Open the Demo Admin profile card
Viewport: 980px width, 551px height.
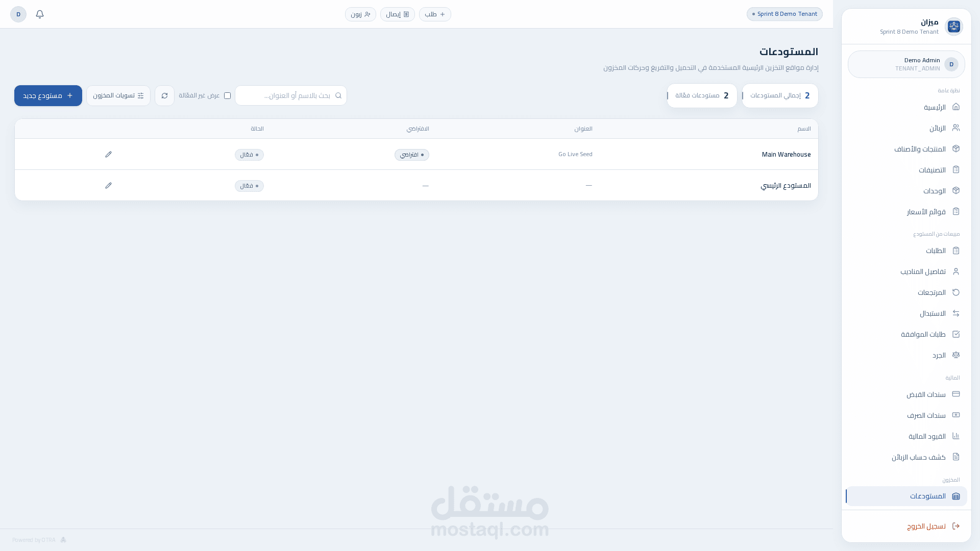point(906,64)
